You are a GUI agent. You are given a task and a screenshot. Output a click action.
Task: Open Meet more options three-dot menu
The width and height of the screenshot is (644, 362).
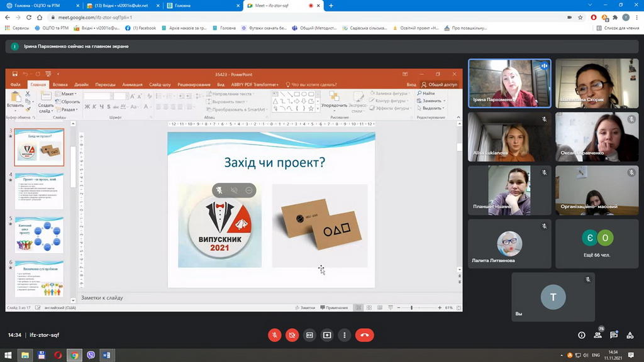345,335
